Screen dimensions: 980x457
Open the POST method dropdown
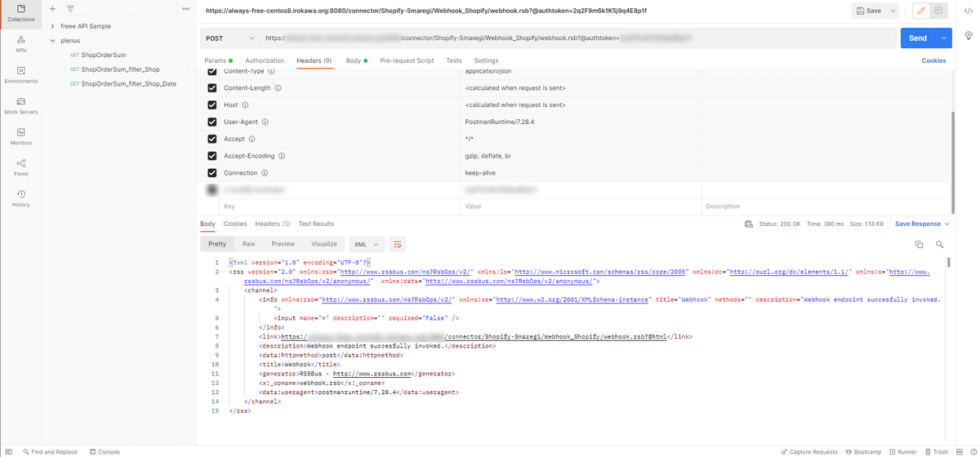[x=229, y=38]
